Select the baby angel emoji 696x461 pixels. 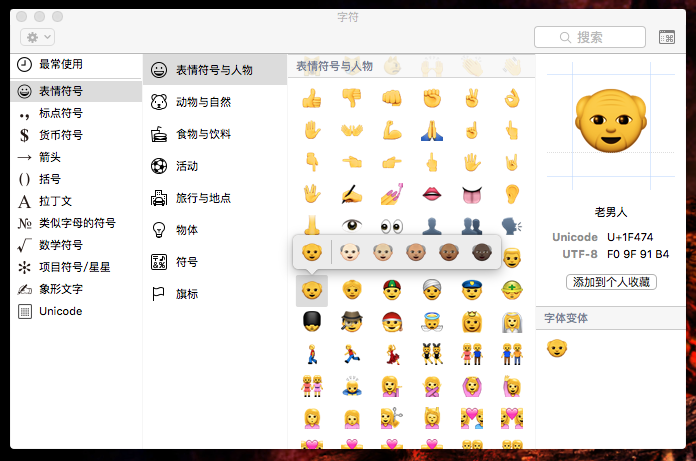[432, 322]
